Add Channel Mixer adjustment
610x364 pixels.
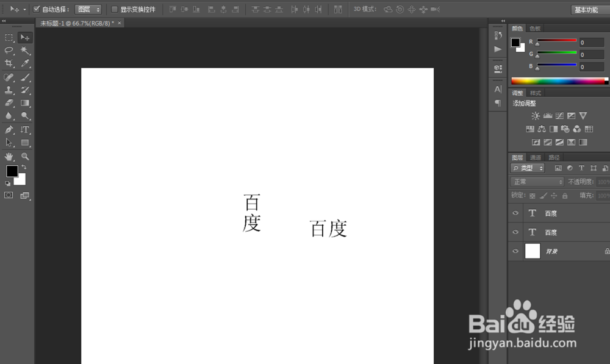[577, 129]
